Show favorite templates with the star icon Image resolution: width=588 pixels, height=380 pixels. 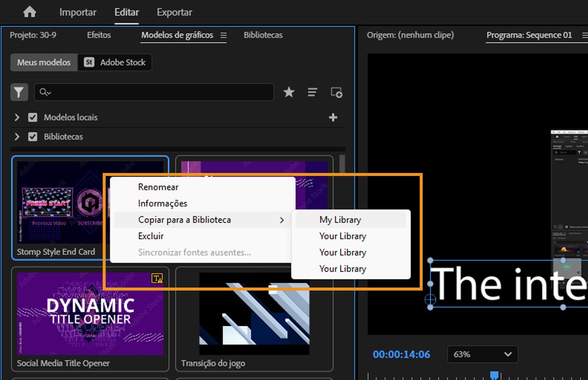[x=289, y=92]
